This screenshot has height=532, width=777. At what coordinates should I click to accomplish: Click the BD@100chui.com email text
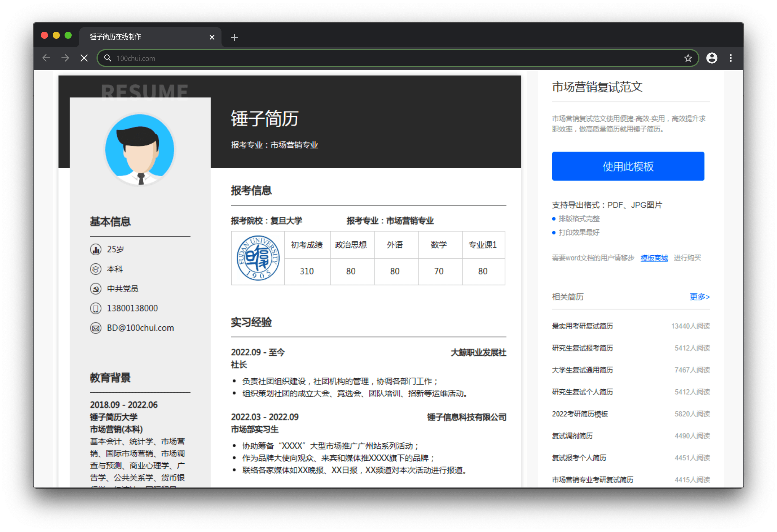[x=140, y=328]
